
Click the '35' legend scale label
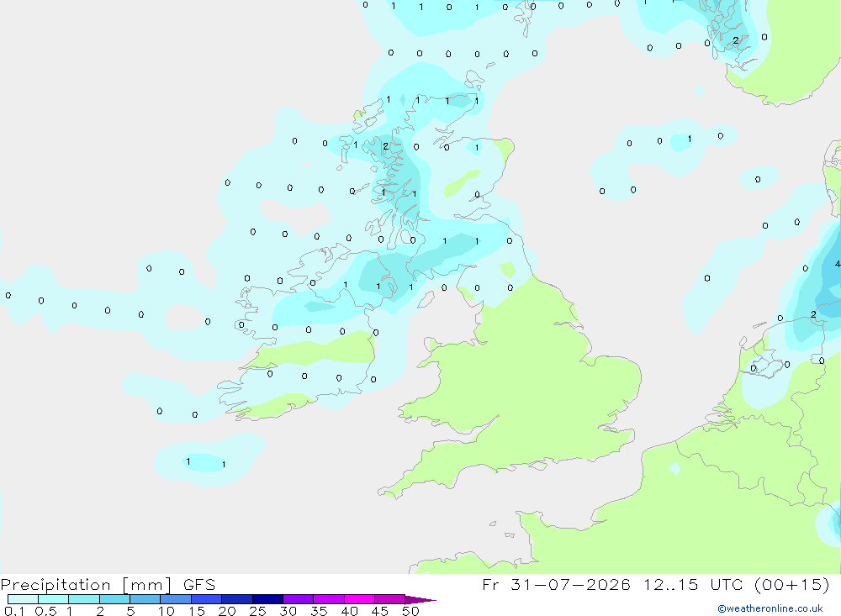[x=319, y=611]
